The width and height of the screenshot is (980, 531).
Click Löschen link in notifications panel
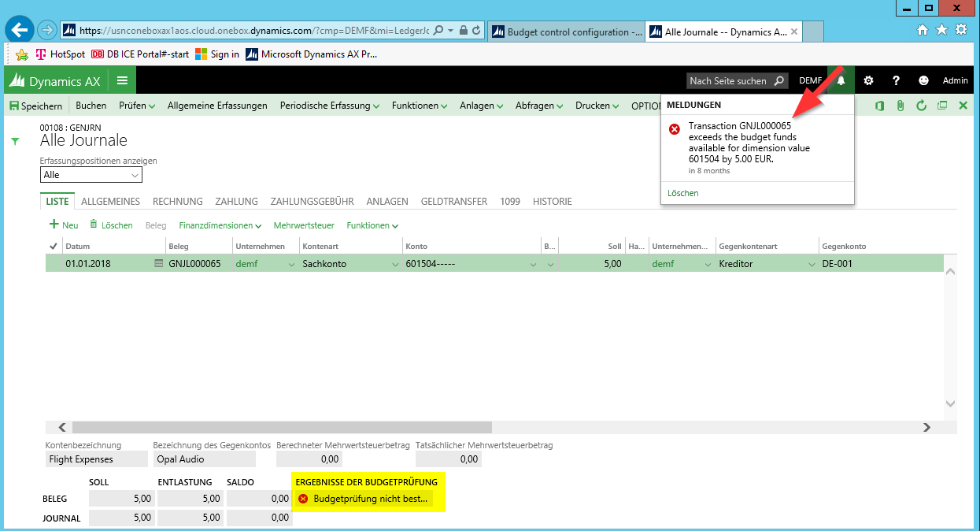point(682,193)
